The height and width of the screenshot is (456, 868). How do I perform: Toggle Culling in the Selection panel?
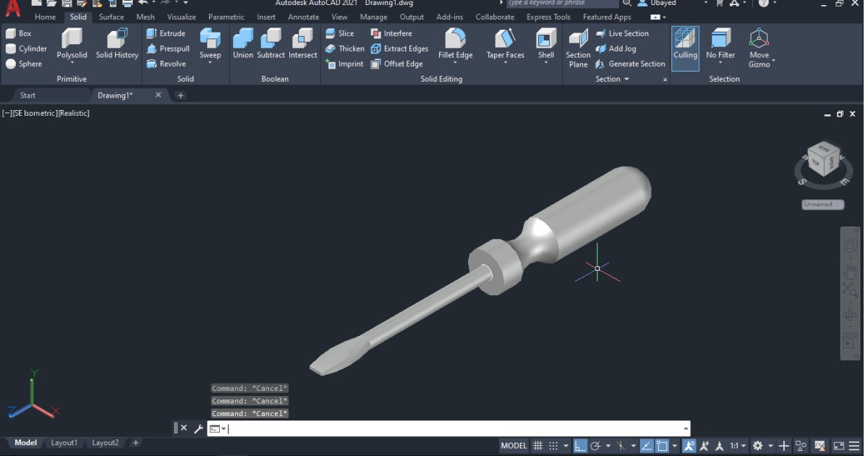[685, 44]
